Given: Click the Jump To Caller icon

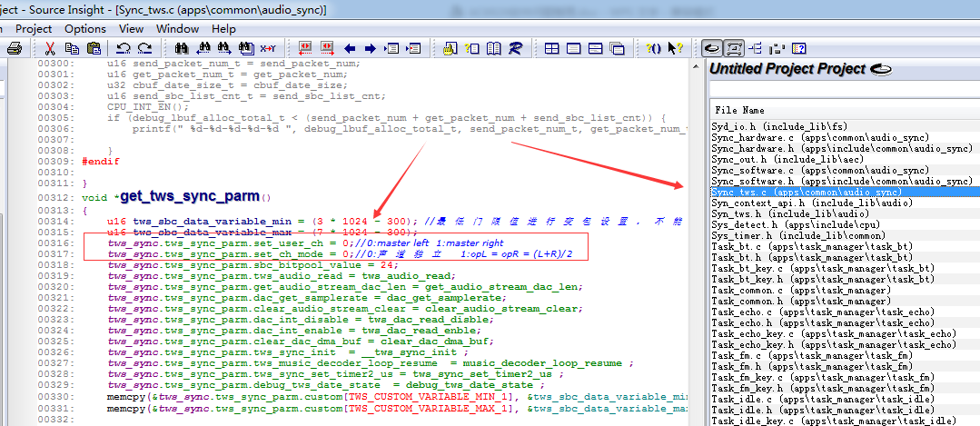Looking at the screenshot, I should click(x=413, y=48).
